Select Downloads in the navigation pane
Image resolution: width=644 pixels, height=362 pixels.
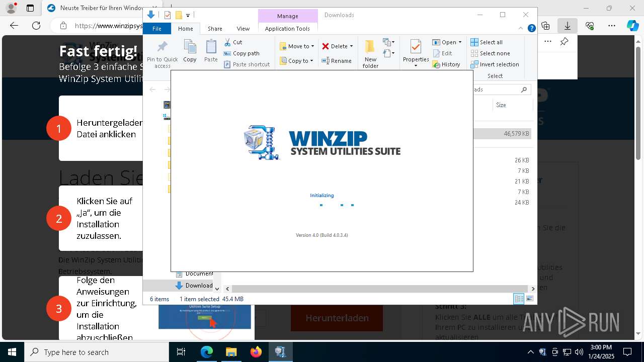194,286
